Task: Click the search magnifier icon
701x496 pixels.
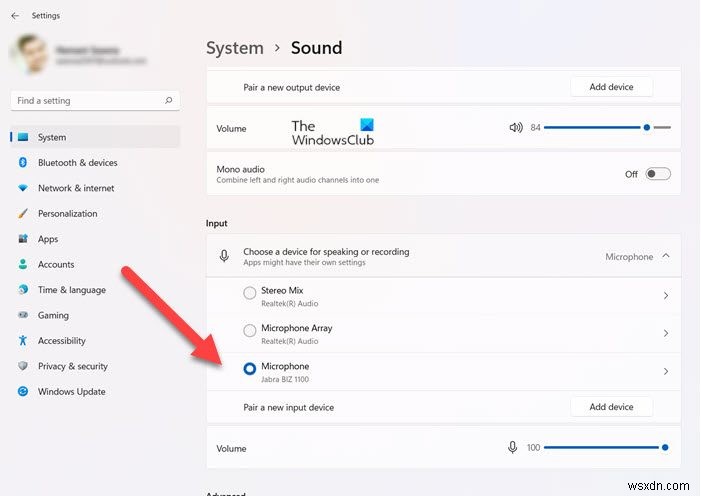Action: coord(169,100)
